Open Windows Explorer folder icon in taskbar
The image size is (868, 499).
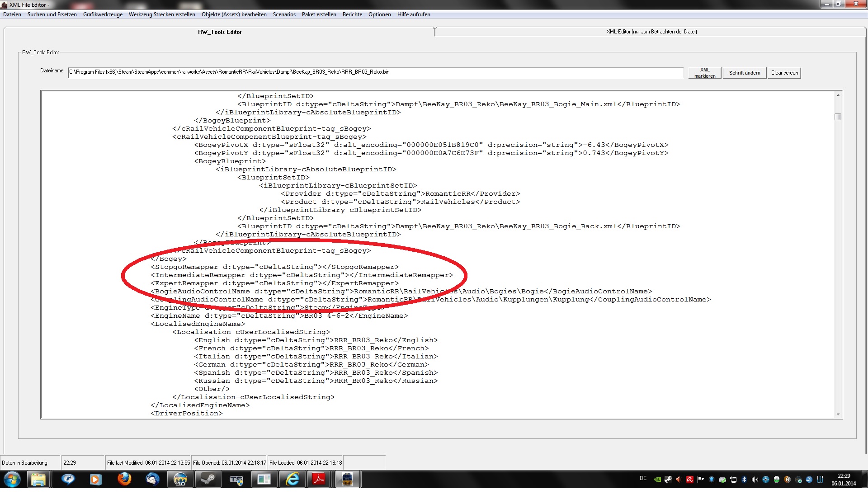coord(39,479)
